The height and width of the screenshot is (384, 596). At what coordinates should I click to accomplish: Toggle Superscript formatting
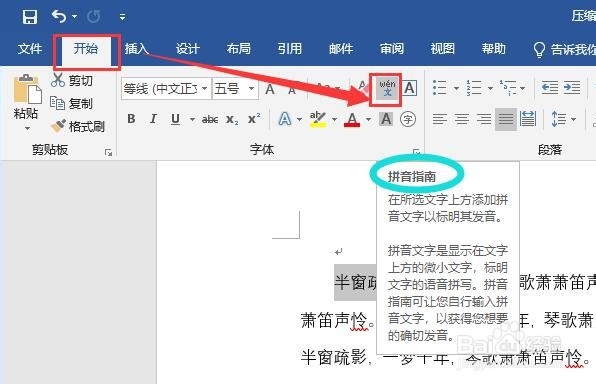click(x=254, y=119)
